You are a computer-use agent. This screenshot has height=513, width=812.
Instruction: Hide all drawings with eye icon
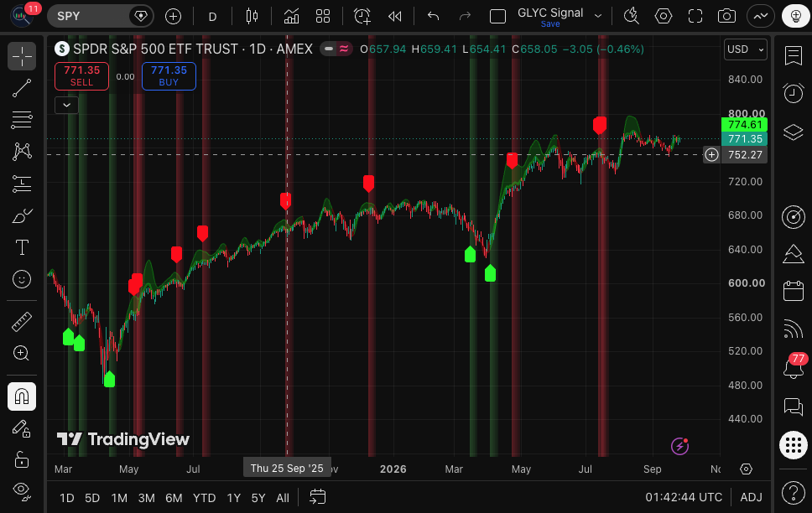[x=22, y=490]
